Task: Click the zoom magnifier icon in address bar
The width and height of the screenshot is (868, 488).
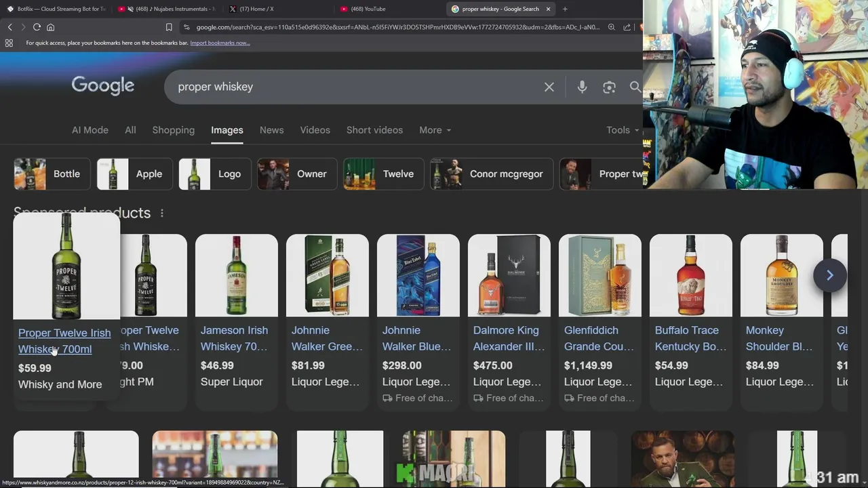Action: 611,27
